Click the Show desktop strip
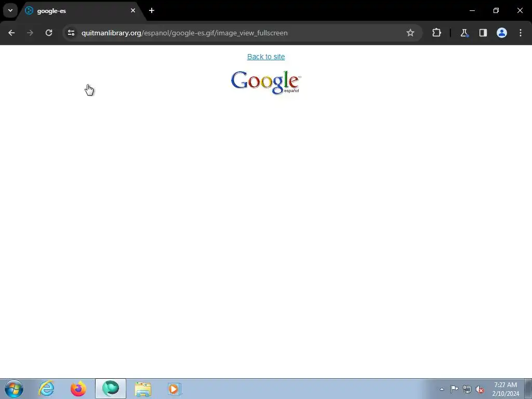532x399 pixels. click(x=528, y=389)
